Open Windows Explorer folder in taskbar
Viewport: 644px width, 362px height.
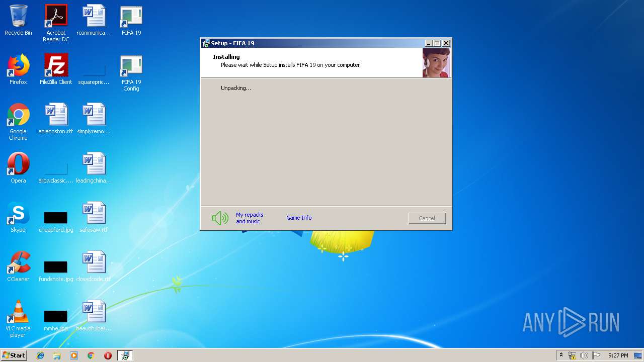pyautogui.click(x=57, y=355)
